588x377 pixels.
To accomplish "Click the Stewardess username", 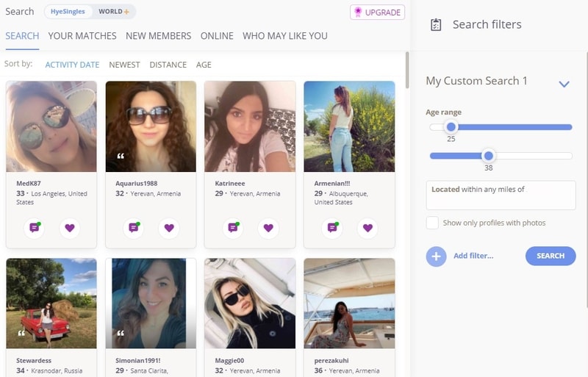I will point(34,361).
